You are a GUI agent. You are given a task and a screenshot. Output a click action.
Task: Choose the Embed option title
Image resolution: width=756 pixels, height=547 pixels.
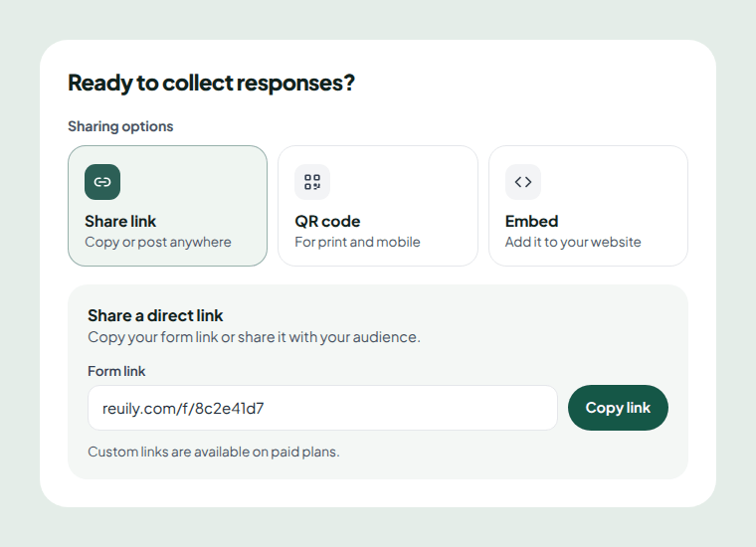532,221
